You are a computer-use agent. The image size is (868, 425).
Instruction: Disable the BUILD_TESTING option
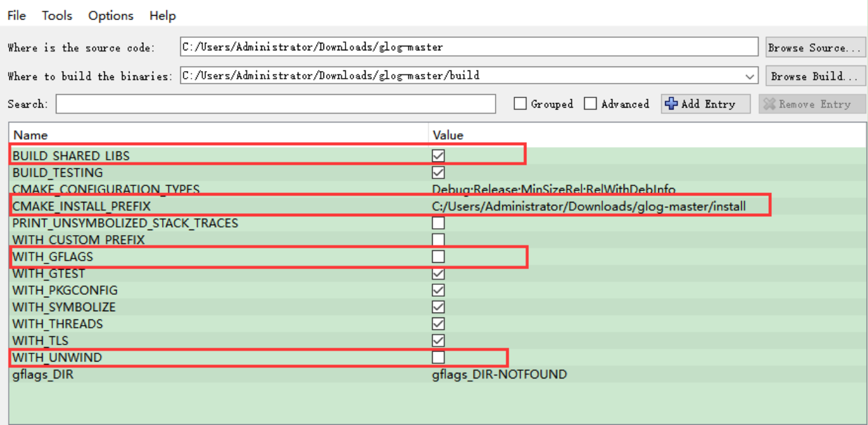tap(438, 172)
